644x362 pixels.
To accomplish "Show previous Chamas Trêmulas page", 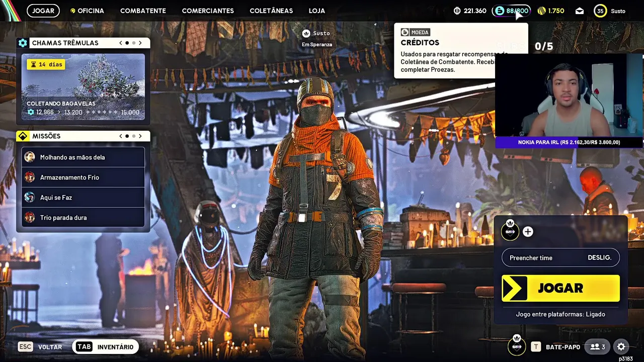I will (121, 43).
